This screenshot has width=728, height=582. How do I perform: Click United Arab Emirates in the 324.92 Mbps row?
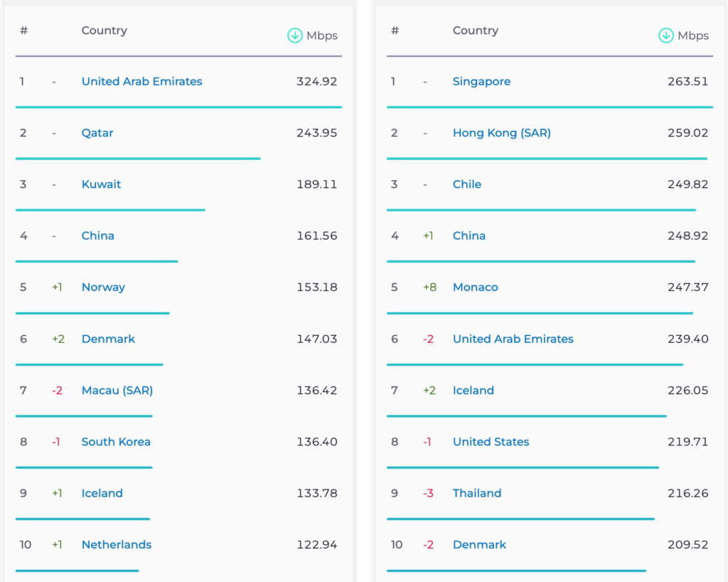[x=141, y=82]
